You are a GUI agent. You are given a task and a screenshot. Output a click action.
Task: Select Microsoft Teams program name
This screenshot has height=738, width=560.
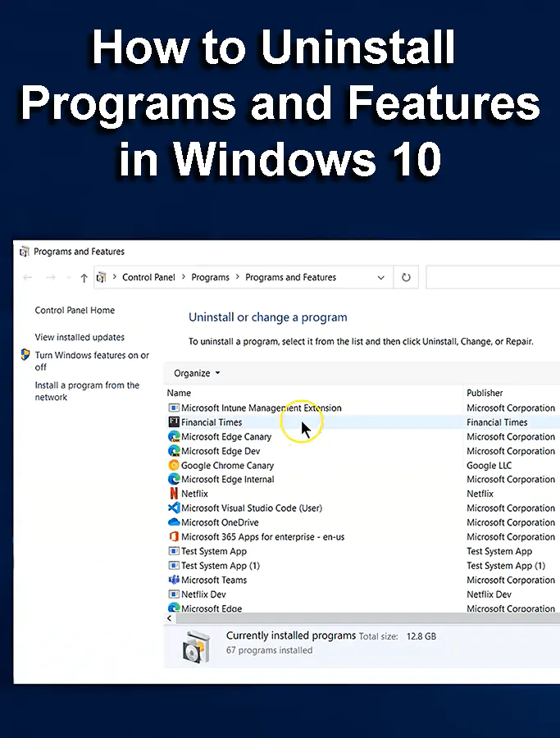214,580
